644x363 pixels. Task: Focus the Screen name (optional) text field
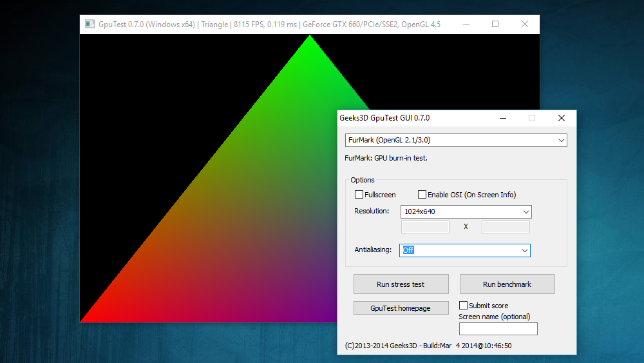pyautogui.click(x=498, y=329)
